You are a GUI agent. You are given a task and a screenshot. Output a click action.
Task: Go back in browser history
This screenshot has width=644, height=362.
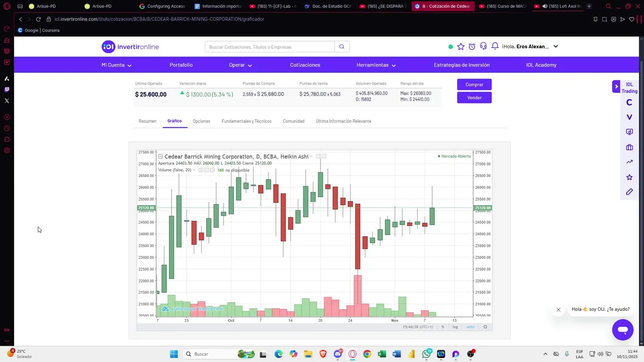point(20,19)
